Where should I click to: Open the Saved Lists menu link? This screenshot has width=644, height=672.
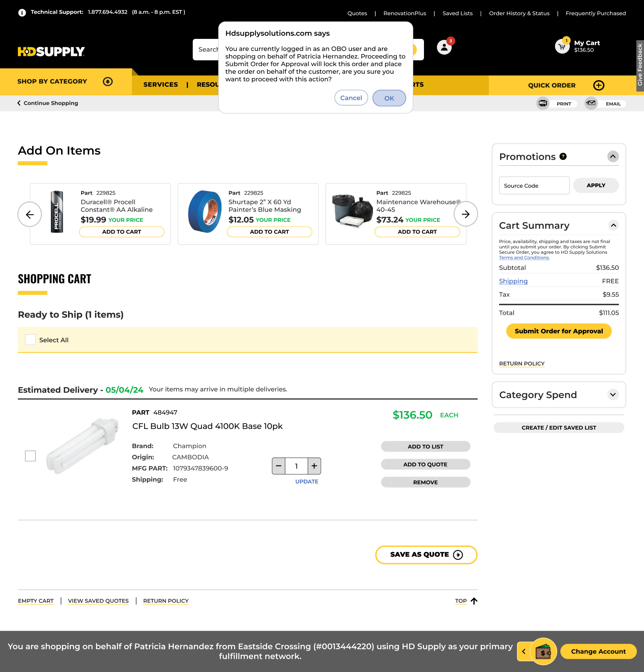point(458,13)
